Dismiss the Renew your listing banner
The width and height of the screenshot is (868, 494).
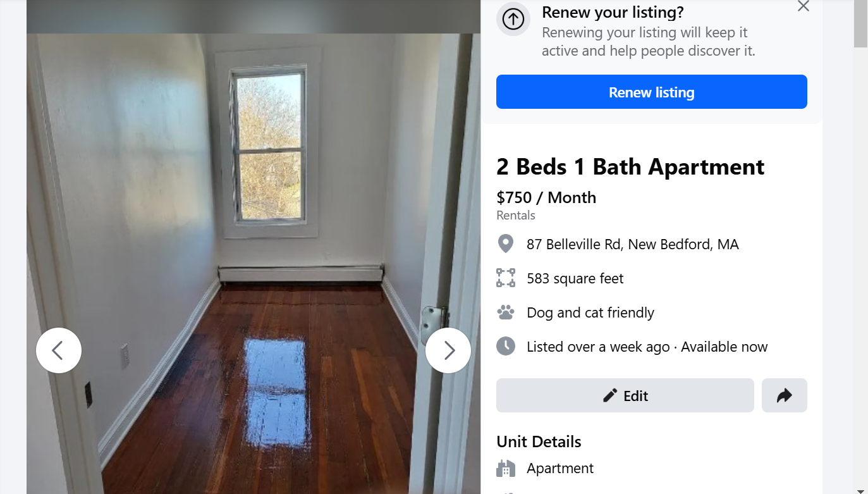[x=803, y=6]
